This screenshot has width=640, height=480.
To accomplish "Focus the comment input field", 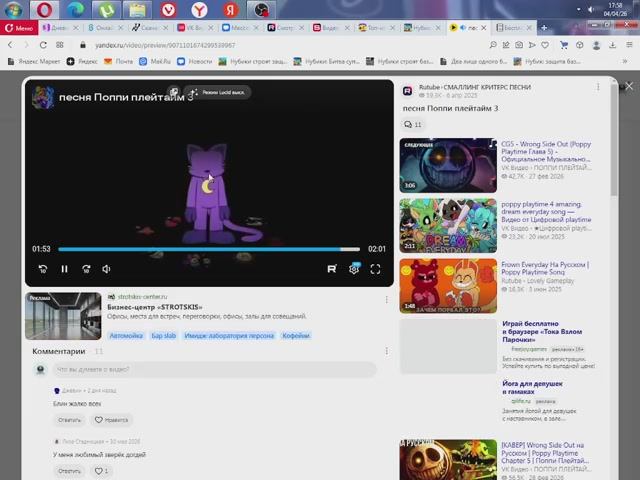I will [214, 369].
